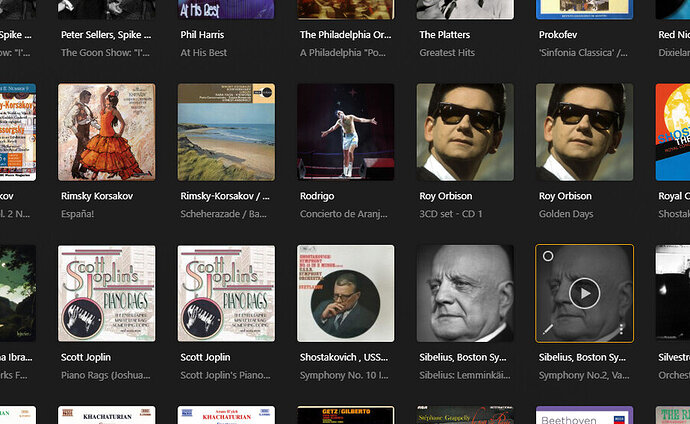Click 'Roy Orbison' above 3CD set - CD 1

[445, 196]
